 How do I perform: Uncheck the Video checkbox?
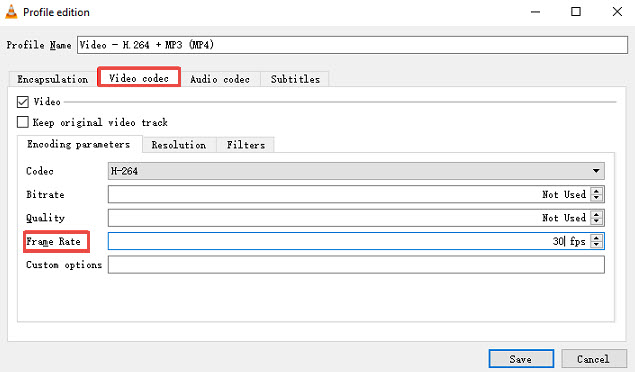[23, 102]
